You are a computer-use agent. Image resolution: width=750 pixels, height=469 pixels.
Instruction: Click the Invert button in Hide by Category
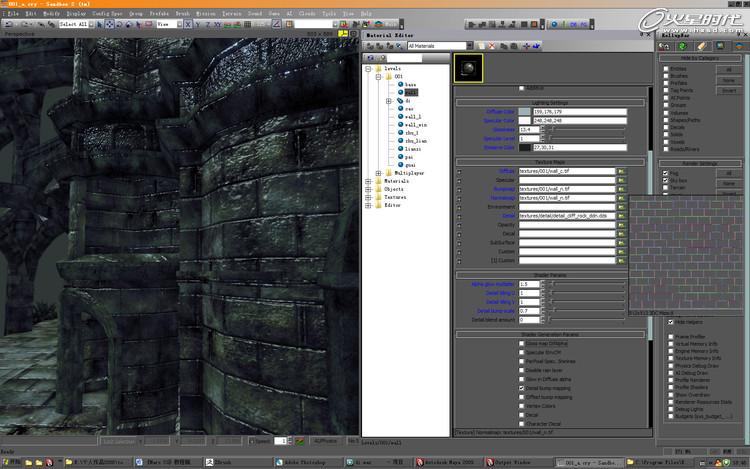coord(729,88)
